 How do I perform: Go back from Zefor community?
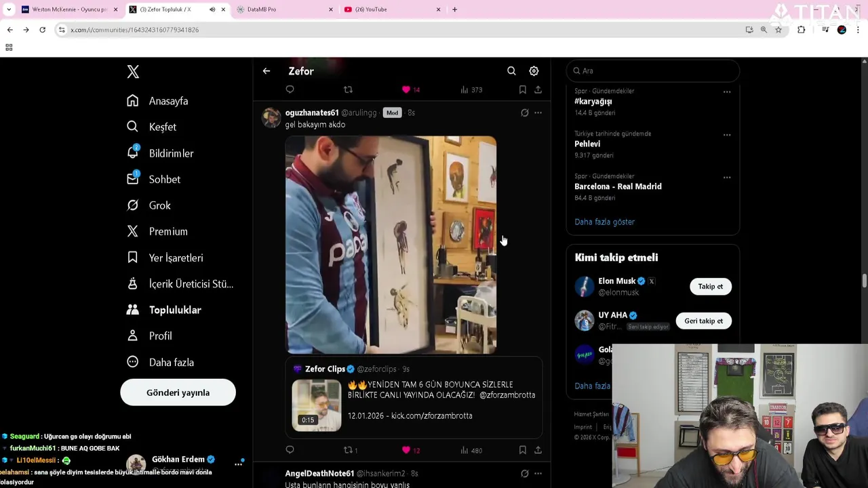267,71
